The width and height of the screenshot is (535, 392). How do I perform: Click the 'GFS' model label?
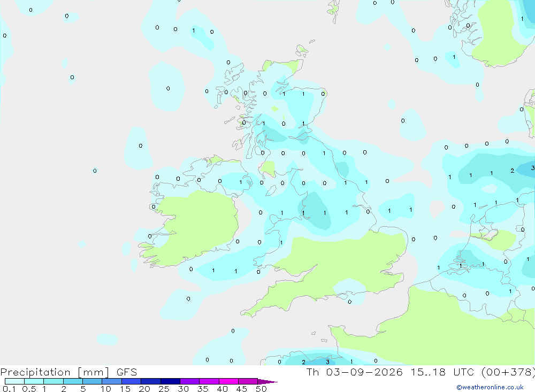[x=127, y=372]
